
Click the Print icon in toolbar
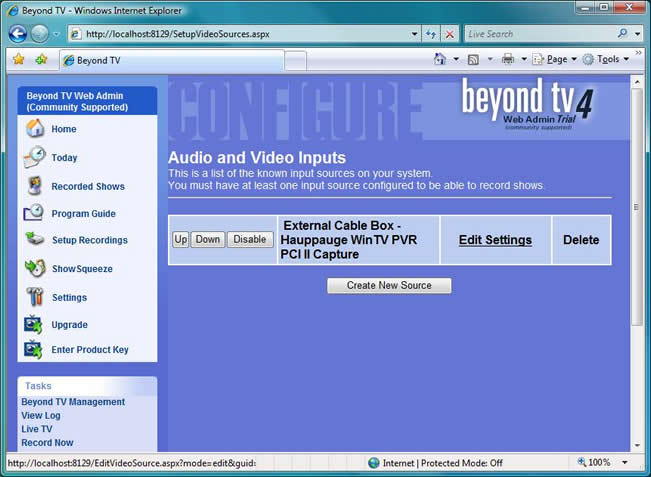pyautogui.click(x=508, y=59)
